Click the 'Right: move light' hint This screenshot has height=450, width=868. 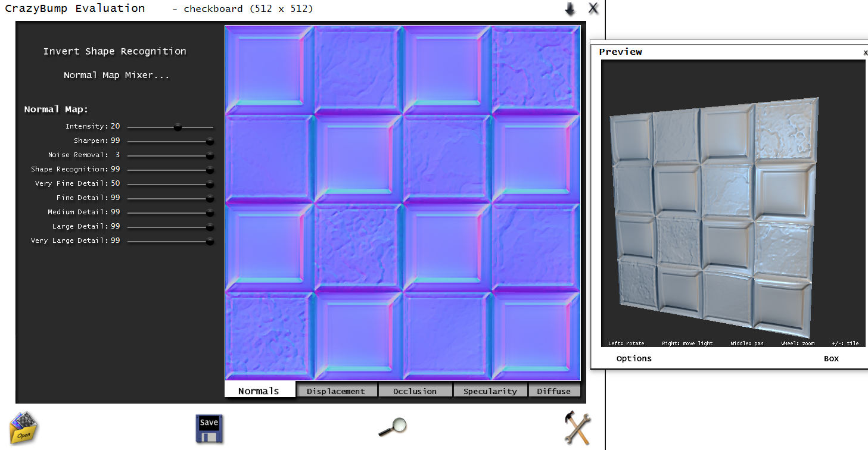(x=687, y=343)
